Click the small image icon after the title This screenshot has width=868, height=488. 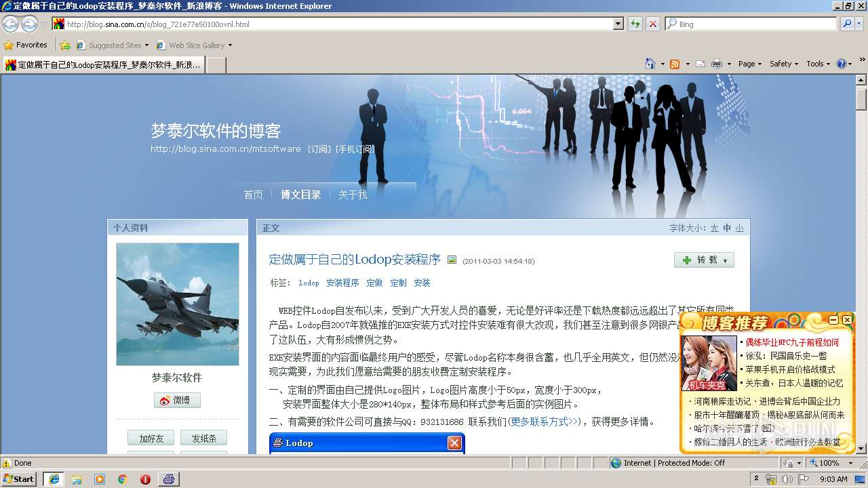452,260
